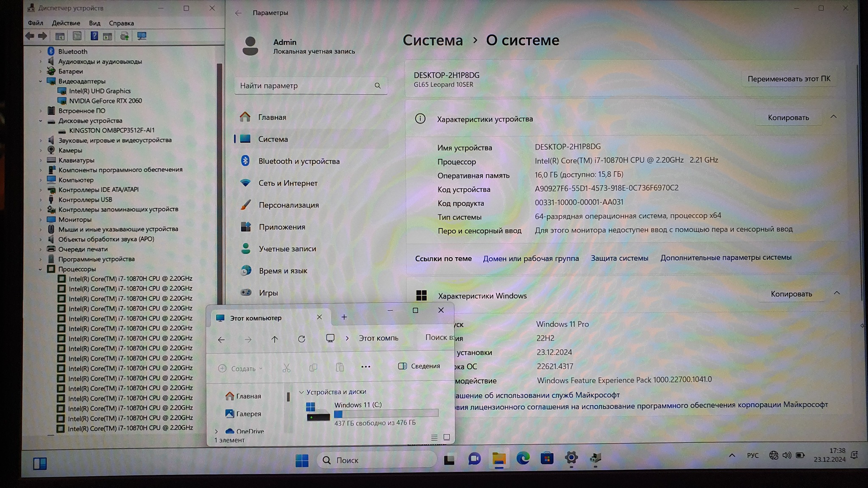Expand the Bluetooth device category
Viewport: 868px width, 488px height.
pos(41,52)
